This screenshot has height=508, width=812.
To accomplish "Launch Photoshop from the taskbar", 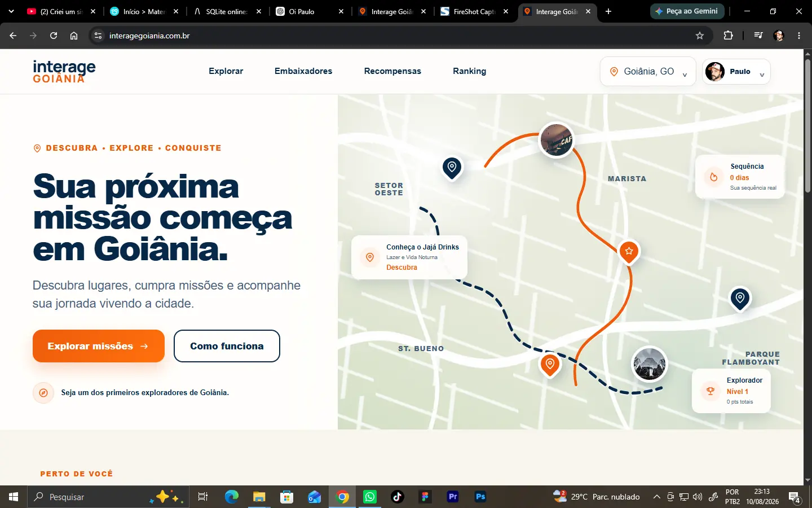I will [x=480, y=497].
